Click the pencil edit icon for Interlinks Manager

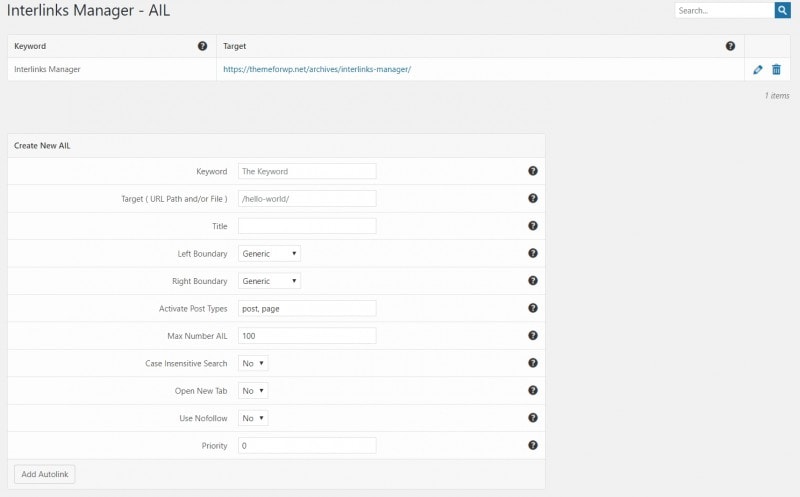pos(757,69)
